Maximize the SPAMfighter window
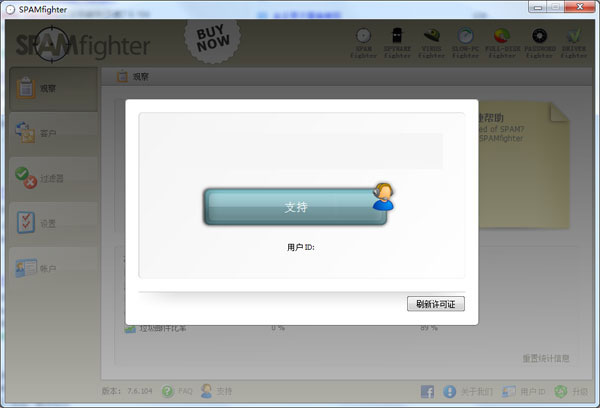The image size is (600, 408). coord(556,7)
